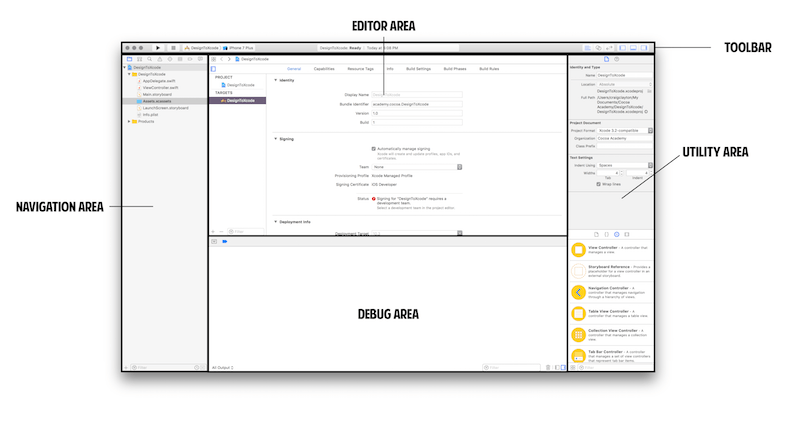The height and width of the screenshot is (430, 800).
Task: Collapse the DesignToXcode project root
Action: [124, 67]
